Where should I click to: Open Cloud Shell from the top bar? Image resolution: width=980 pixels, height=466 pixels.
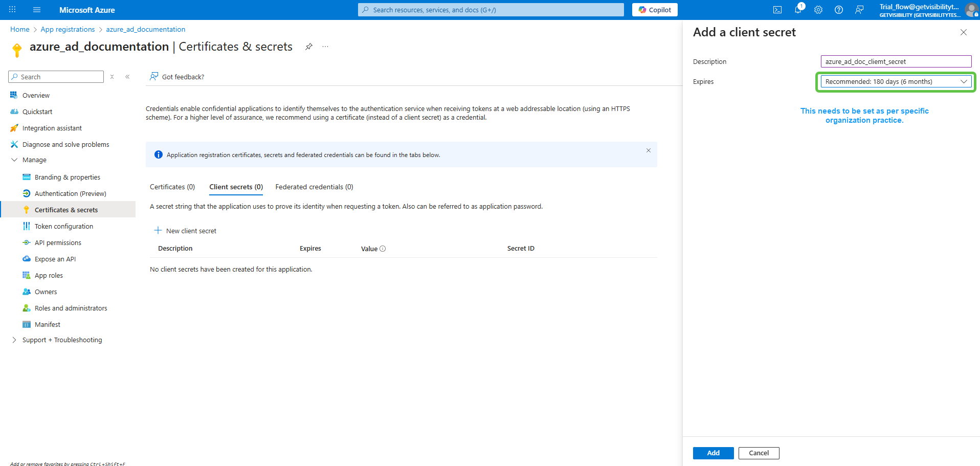pos(777,10)
